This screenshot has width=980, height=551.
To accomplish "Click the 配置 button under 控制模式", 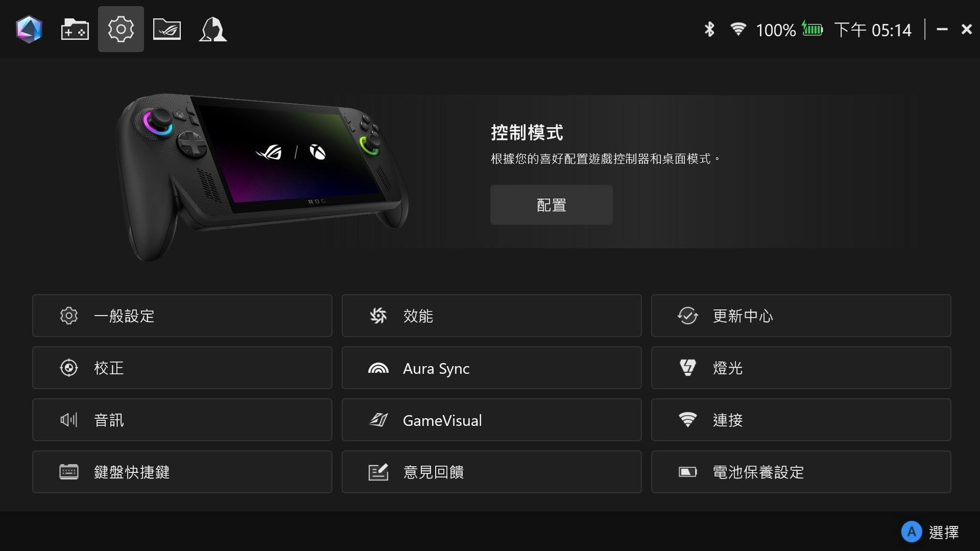I will [552, 205].
